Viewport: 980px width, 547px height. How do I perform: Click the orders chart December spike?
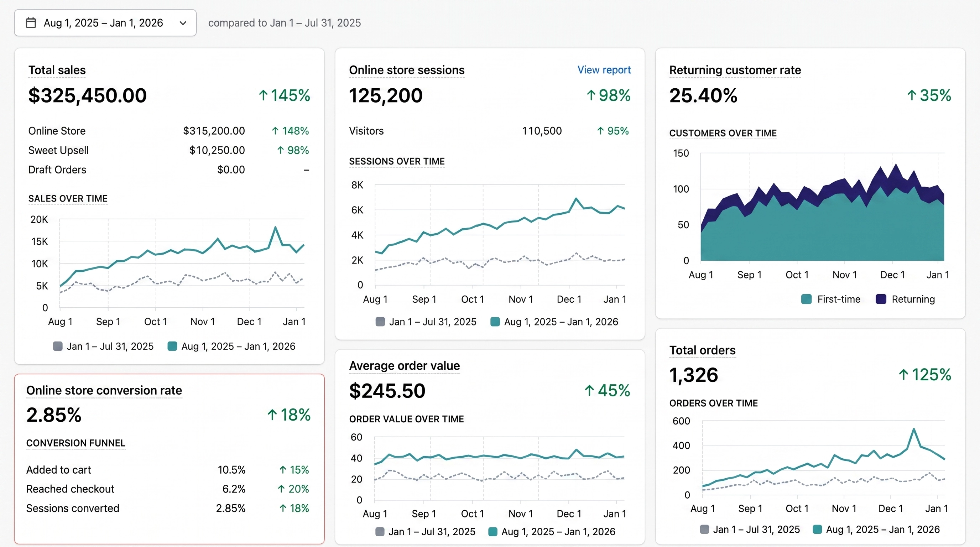914,429
